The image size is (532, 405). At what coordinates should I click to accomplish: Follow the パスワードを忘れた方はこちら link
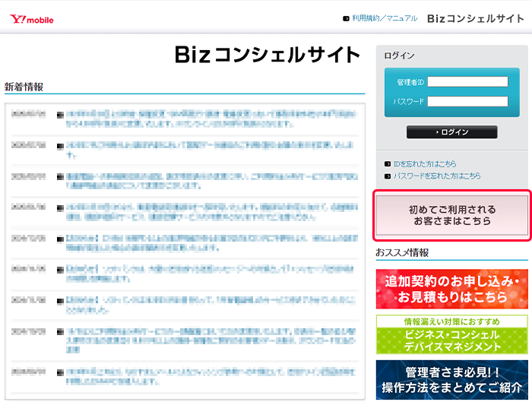point(437,176)
